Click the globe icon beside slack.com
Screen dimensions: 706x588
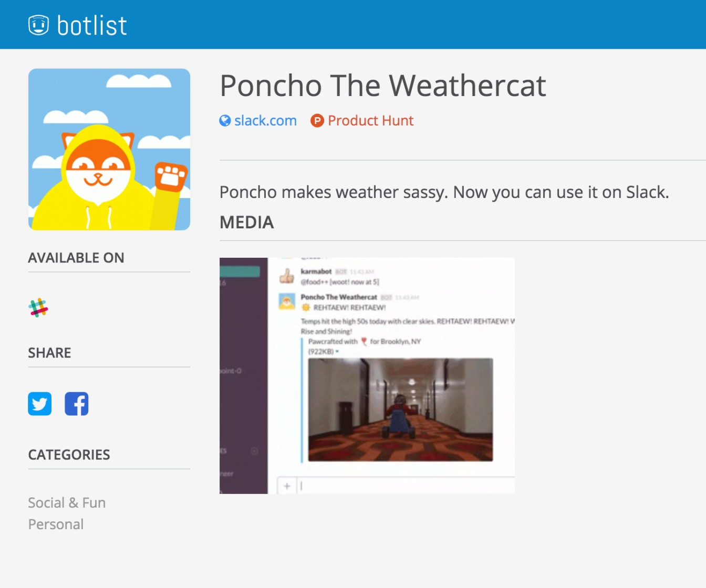click(x=225, y=121)
